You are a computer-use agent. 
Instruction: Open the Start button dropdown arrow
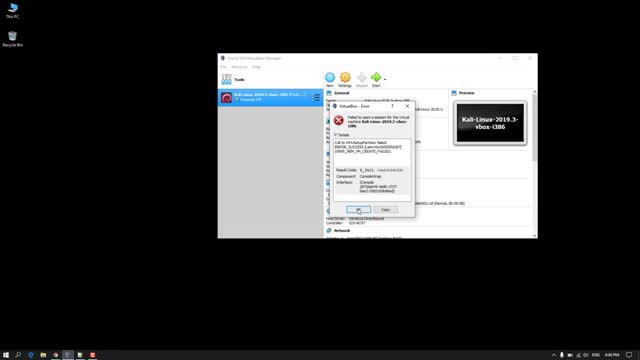385,79
